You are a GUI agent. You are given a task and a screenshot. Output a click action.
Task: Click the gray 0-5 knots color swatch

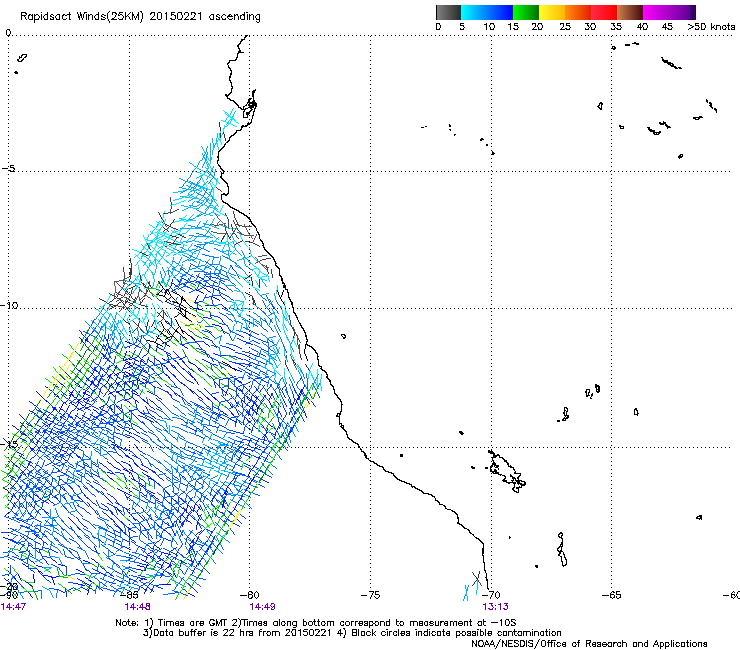coord(448,12)
